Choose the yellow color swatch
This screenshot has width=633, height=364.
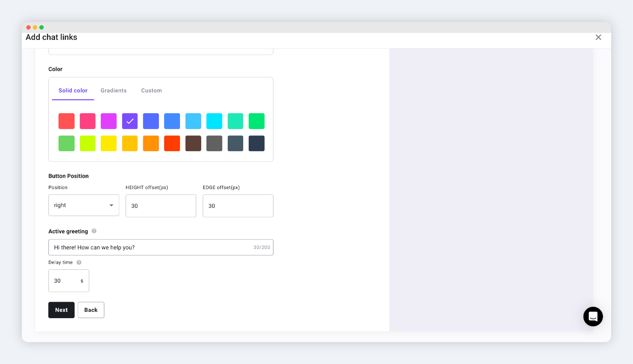pos(108,143)
